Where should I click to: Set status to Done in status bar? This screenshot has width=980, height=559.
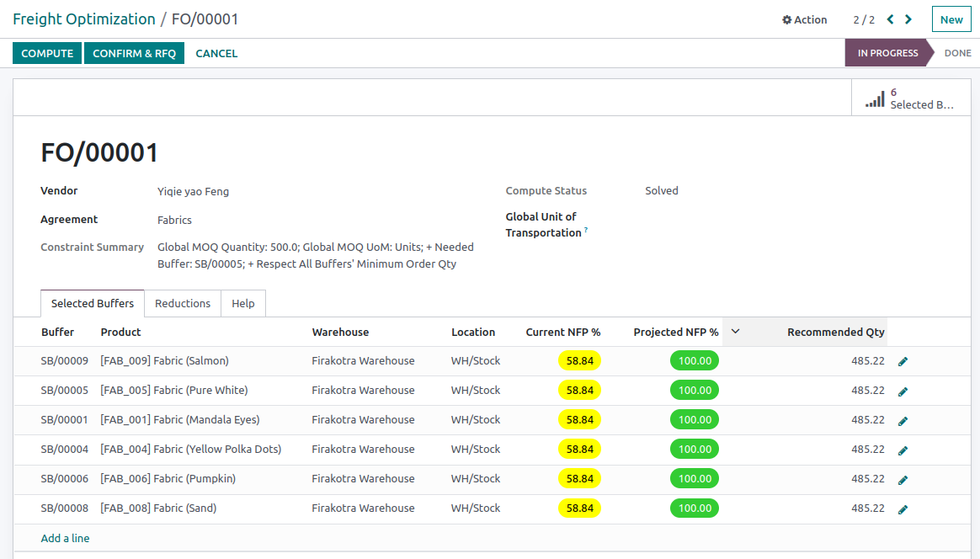tap(957, 53)
